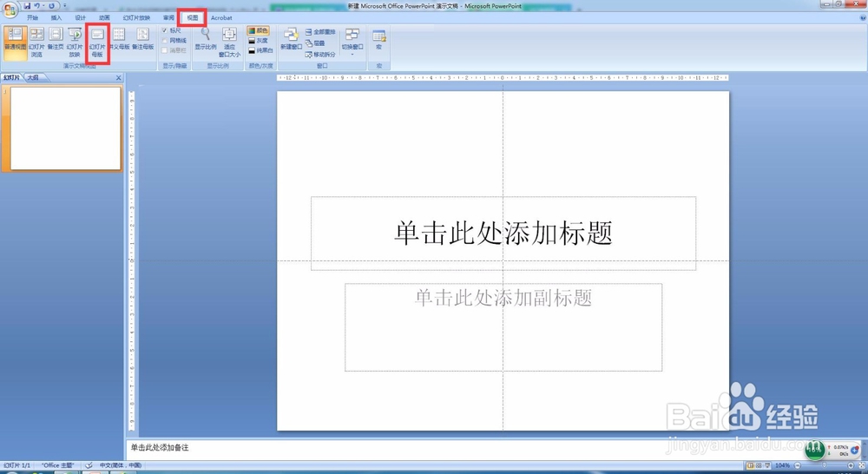Click slide sorter icon in status bar
Viewport: 868px width, 474px height.
click(759, 465)
